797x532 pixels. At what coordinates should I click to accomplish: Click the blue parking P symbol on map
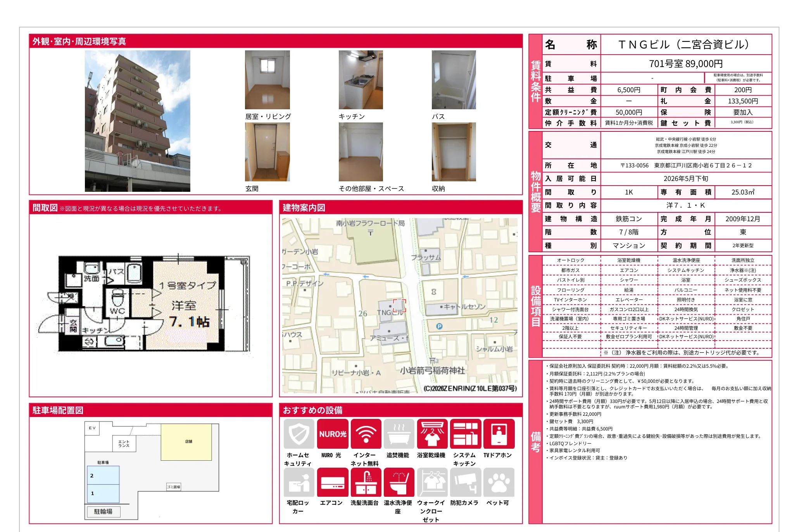[x=439, y=326]
